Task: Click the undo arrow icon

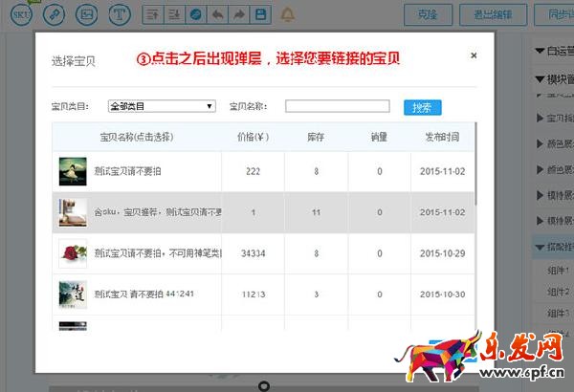Action: coord(217,15)
